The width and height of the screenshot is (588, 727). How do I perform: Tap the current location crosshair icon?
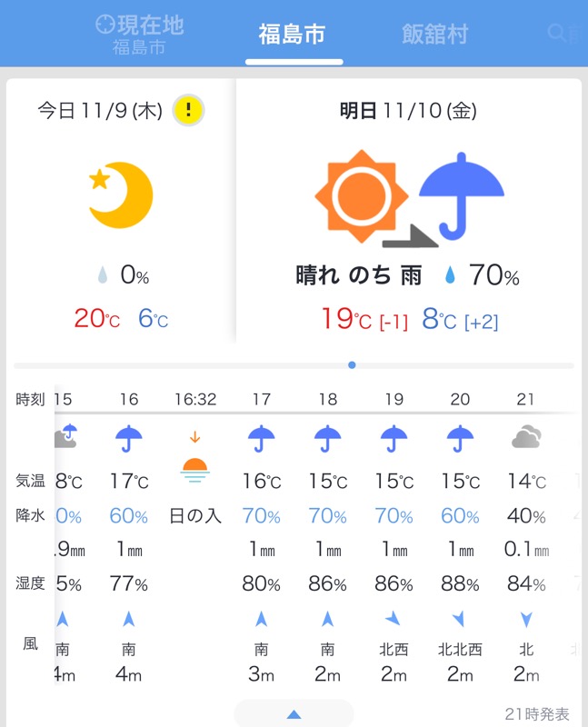tap(105, 25)
